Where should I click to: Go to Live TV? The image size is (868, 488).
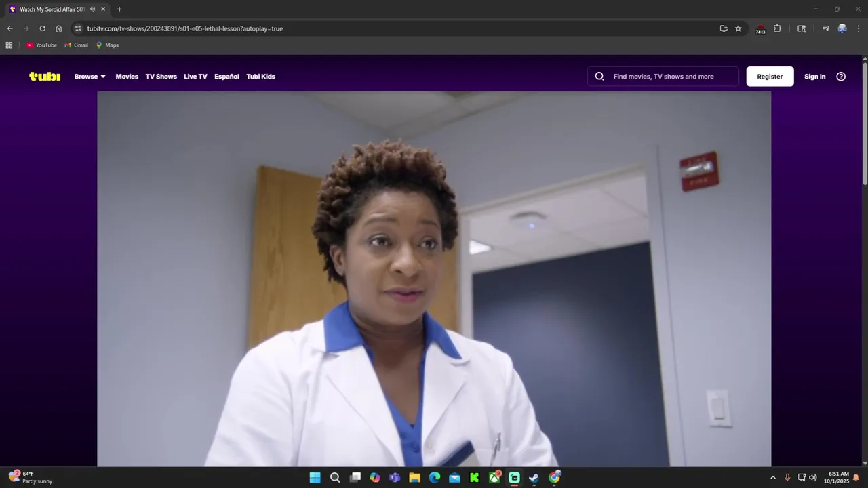(195, 77)
